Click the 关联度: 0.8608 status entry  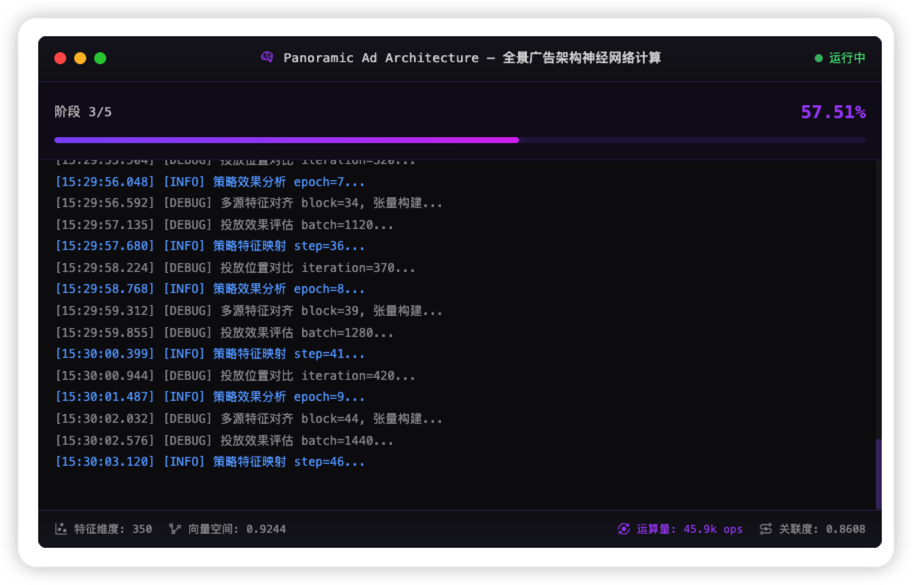tap(812, 529)
